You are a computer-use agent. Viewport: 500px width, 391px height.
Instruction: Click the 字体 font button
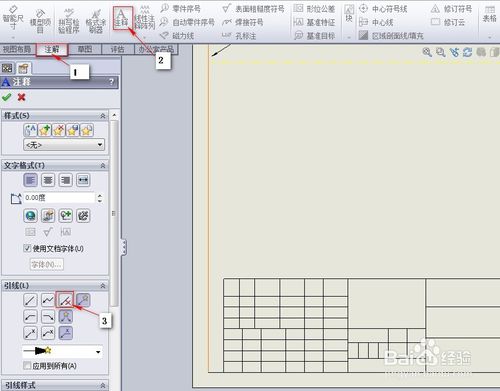coord(47,264)
